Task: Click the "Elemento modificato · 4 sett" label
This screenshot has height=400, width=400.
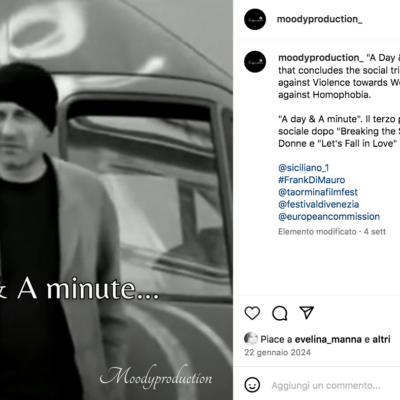Action: [x=332, y=232]
